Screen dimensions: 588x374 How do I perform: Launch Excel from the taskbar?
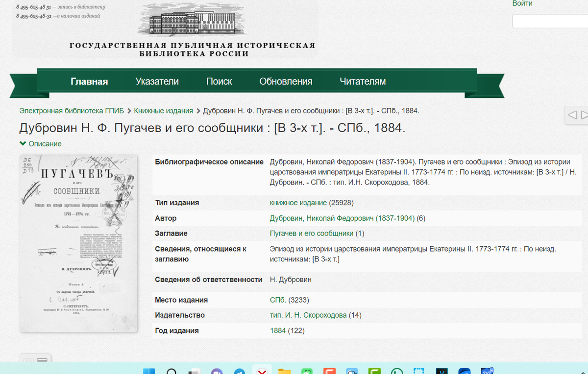coord(373,371)
